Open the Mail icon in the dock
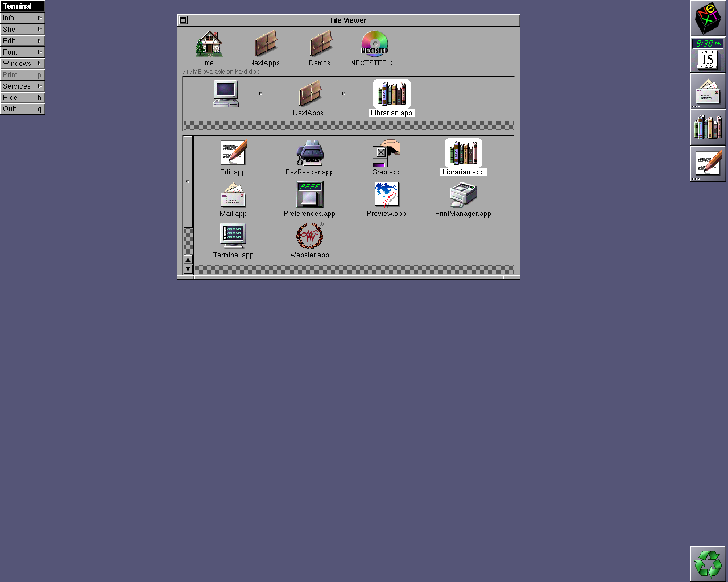 (708, 91)
